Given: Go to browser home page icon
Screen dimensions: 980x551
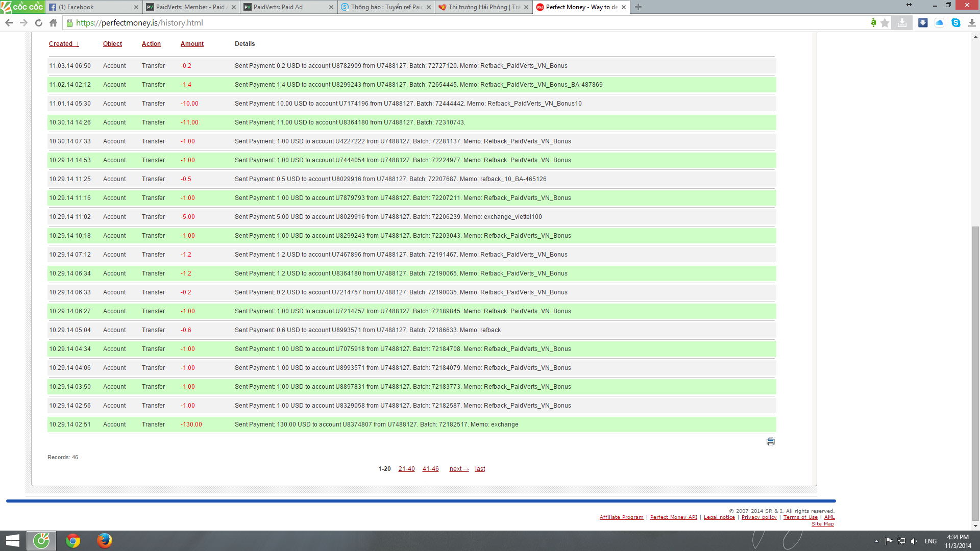Looking at the screenshot, I should pos(53,23).
